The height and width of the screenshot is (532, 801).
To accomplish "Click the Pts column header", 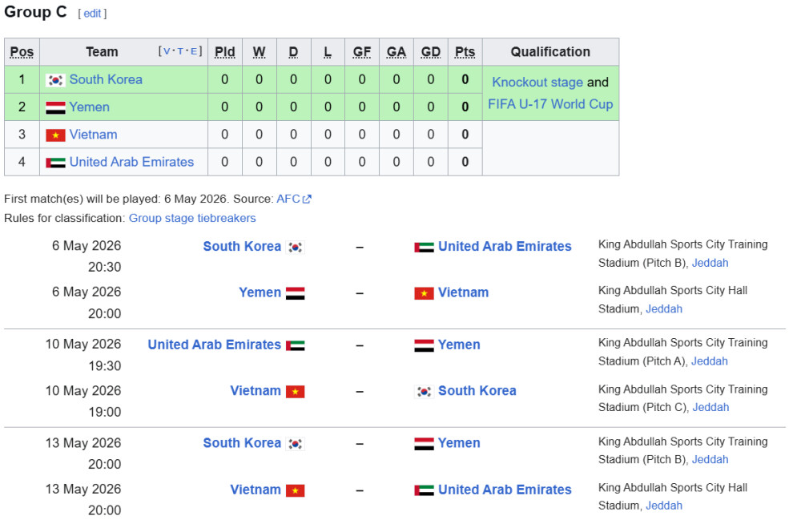I will pos(465,52).
